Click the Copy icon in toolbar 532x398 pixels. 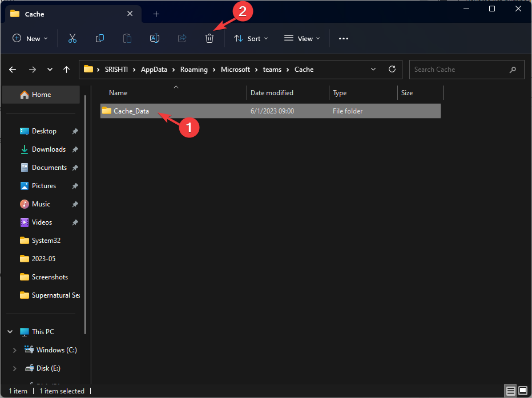pos(100,38)
